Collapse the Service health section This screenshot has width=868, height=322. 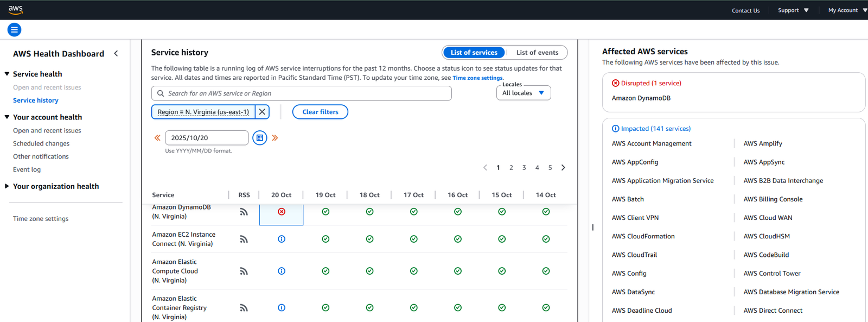point(7,74)
